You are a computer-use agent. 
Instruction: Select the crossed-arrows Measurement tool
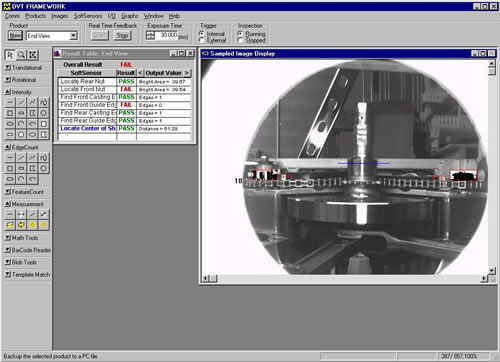pos(44,214)
